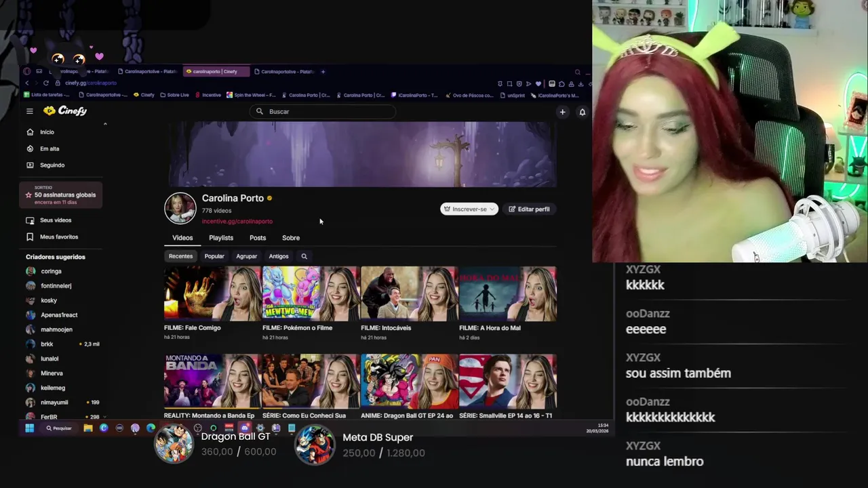Click the Buscar search field
Screen dimensions: 868x488
(x=322, y=111)
